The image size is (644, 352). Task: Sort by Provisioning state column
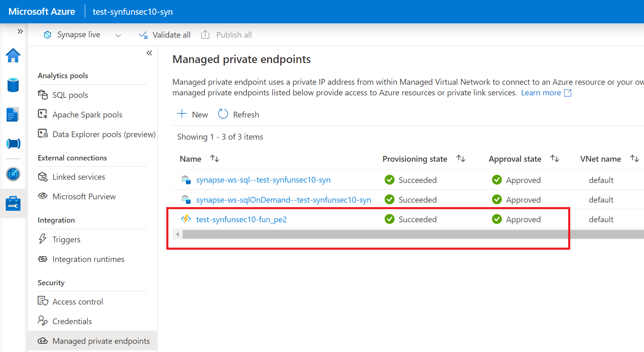point(461,158)
